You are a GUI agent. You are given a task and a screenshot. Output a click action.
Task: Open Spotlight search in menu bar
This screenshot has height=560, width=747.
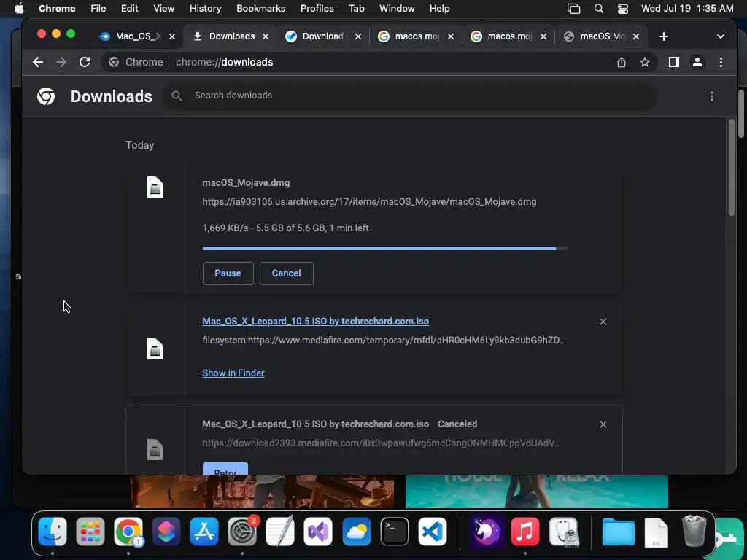[599, 9]
